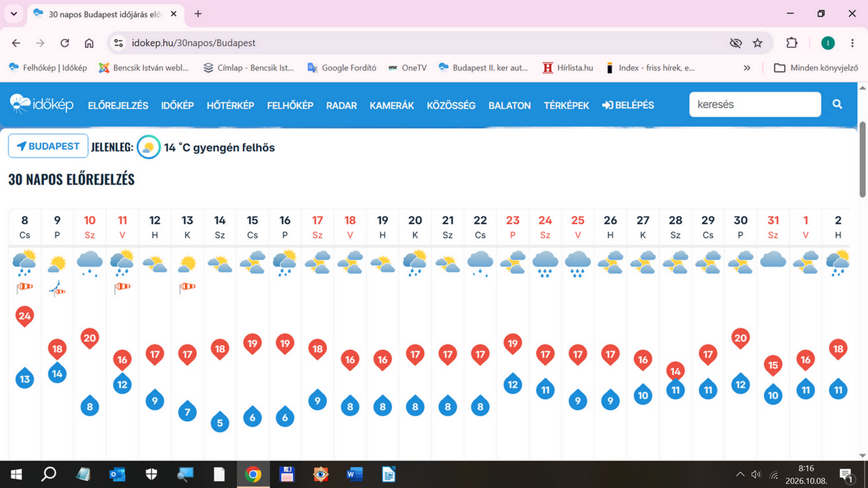This screenshot has width=868, height=488.
Task: Open the HŐTÉRKÉP menu item
Action: [230, 105]
